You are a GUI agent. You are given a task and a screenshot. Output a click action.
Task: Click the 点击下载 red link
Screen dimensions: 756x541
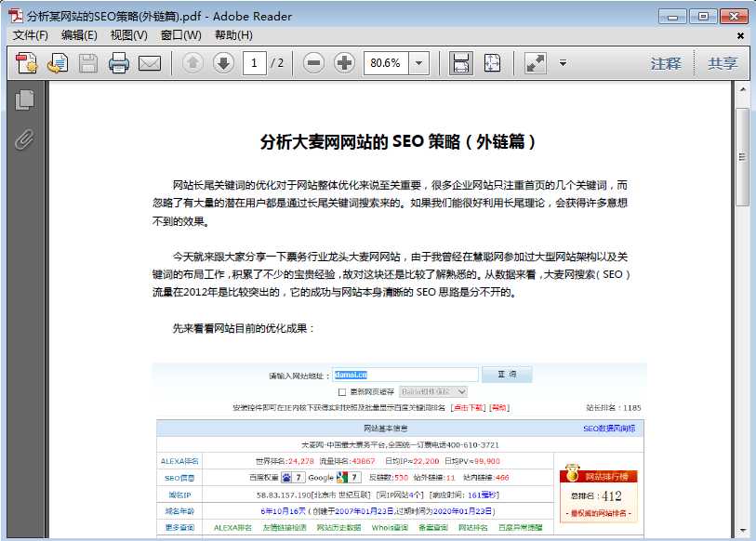[468, 407]
